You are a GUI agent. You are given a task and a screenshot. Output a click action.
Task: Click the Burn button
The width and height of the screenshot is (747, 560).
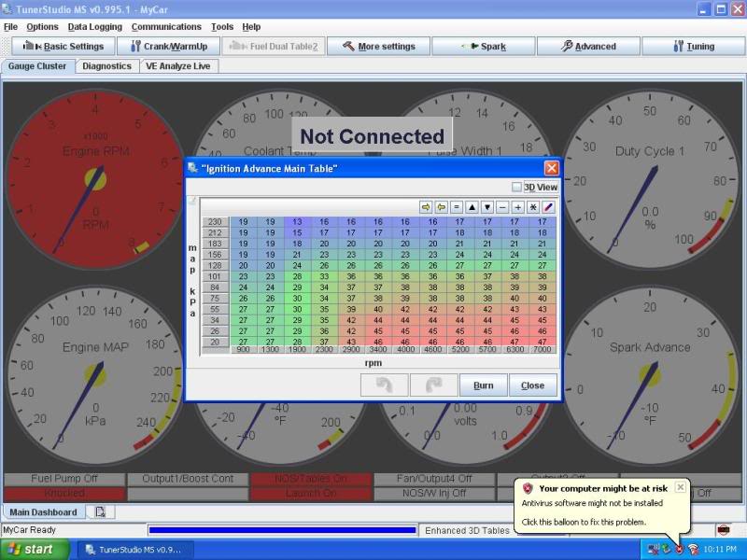[482, 385]
